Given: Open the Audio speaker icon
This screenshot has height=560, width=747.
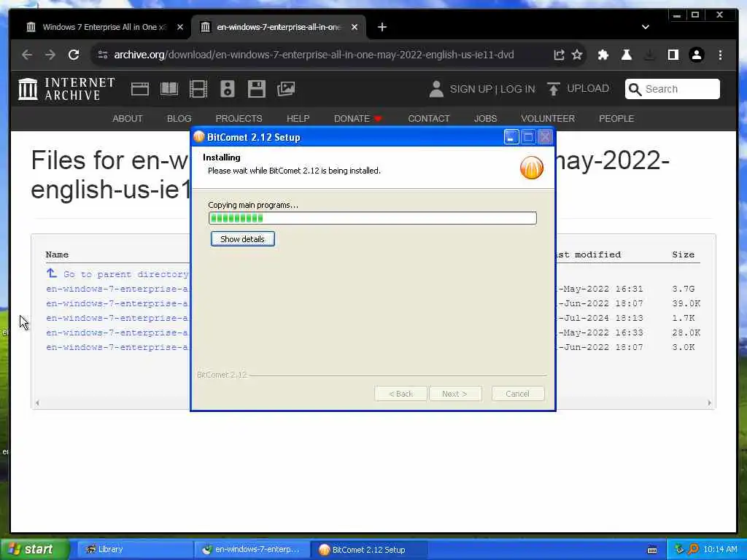Looking at the screenshot, I should [x=228, y=89].
